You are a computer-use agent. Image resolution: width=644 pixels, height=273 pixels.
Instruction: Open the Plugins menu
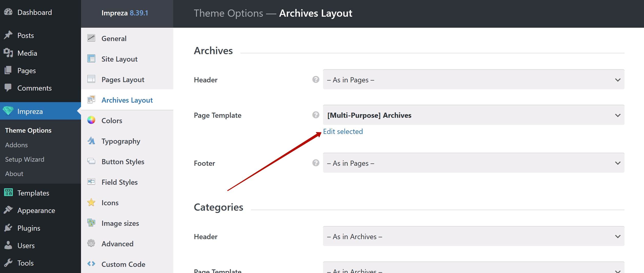point(41,228)
